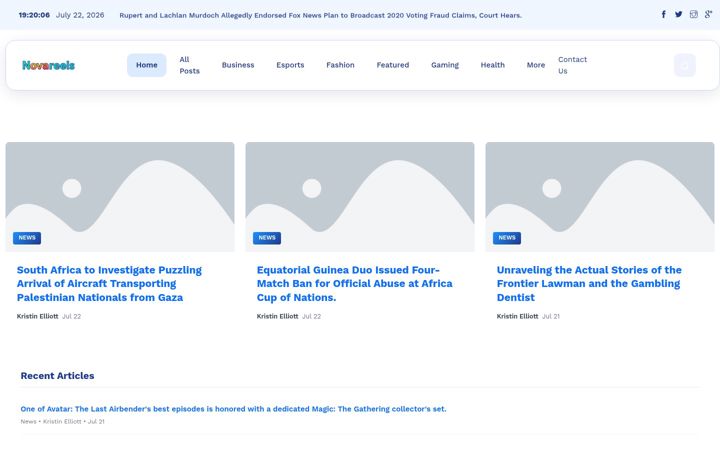Click the Novareels logo
Viewport: 720px width, 450px height.
48,65
